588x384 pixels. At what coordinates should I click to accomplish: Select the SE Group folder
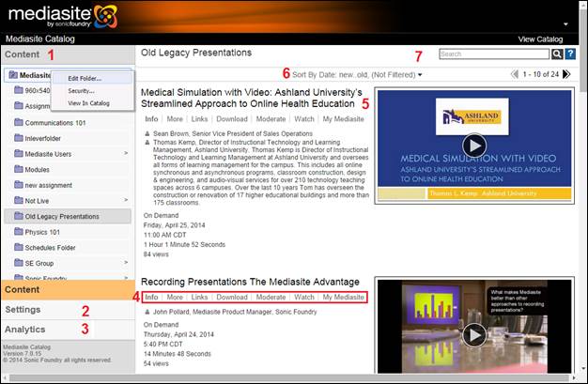pos(68,263)
